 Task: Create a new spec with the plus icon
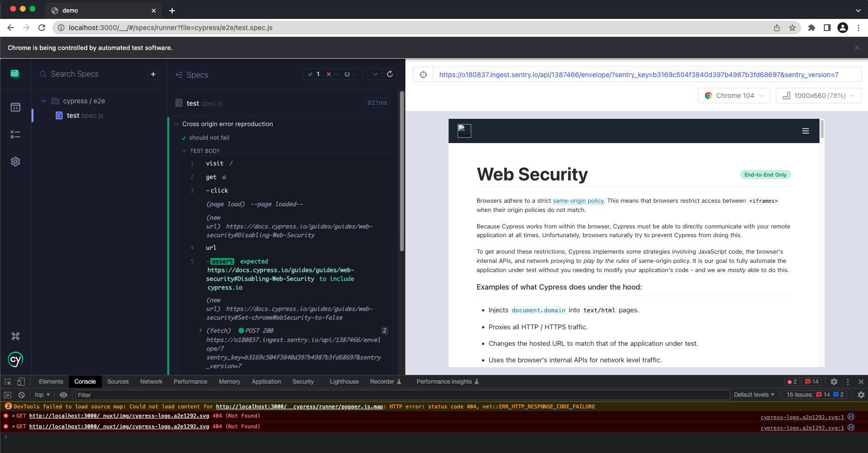click(x=153, y=74)
